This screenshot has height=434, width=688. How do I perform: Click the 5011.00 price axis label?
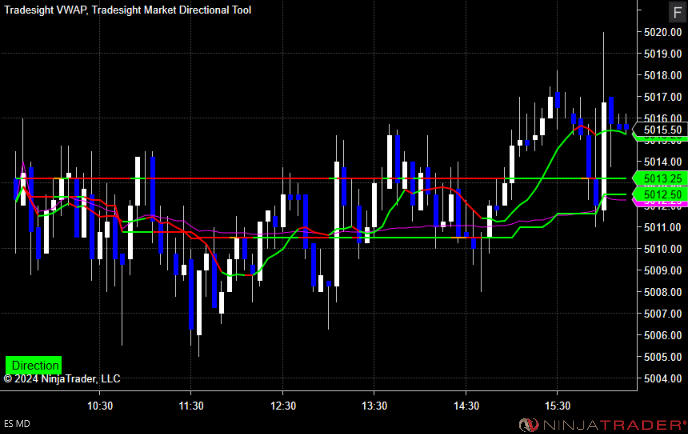coord(663,227)
